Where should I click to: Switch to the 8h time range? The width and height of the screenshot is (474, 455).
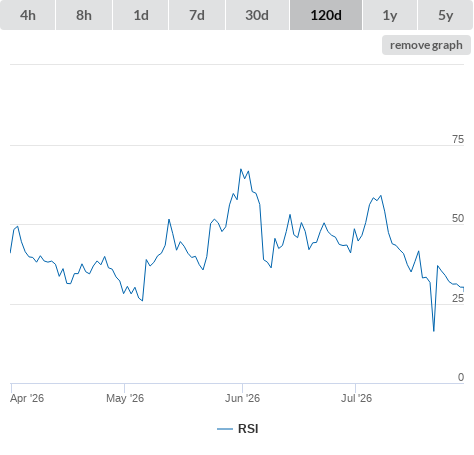[84, 15]
